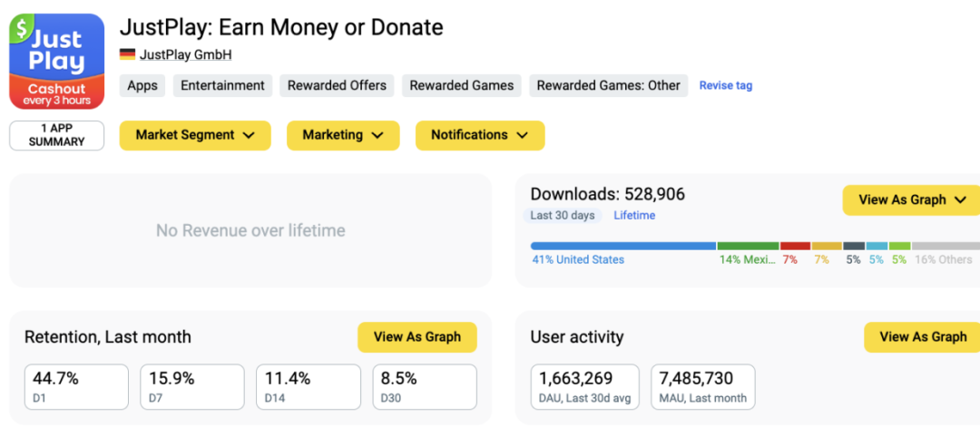Image resolution: width=980 pixels, height=427 pixels.
Task: Switch to the Lifetime downloads tab
Action: 634,216
